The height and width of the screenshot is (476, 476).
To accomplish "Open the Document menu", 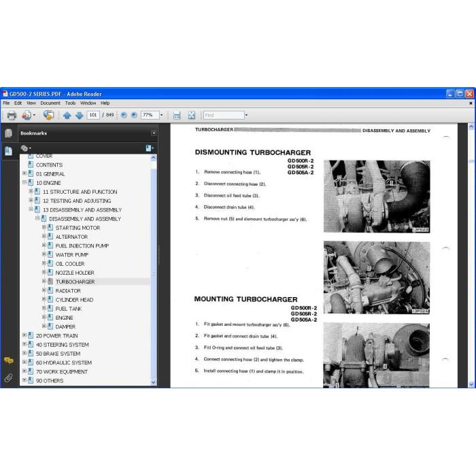I will pos(50,103).
